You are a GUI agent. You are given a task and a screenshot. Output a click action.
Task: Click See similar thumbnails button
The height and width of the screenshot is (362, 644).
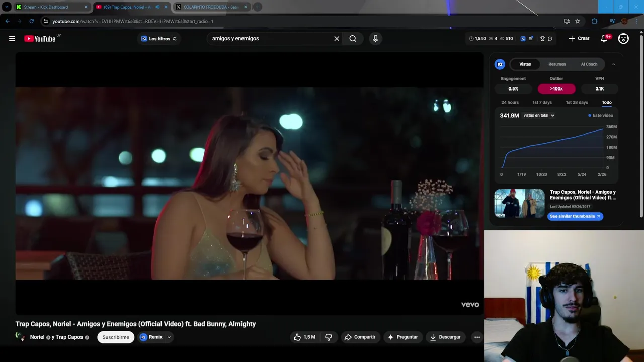575,216
